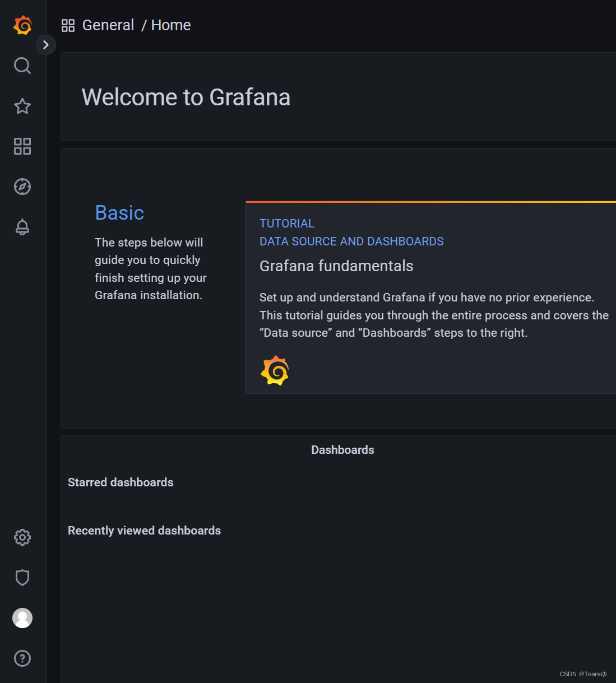Click DATA SOURCE AND DASHBOARDS label
Viewport: 616px width, 683px height.
pyautogui.click(x=351, y=241)
